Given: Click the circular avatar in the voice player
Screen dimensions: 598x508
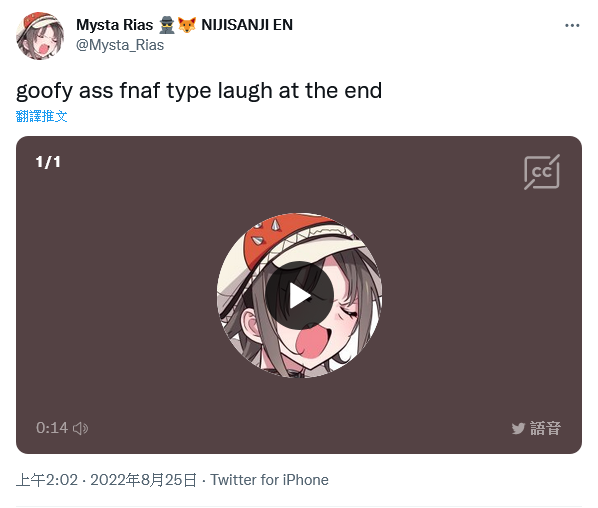Looking at the screenshot, I should tap(299, 296).
